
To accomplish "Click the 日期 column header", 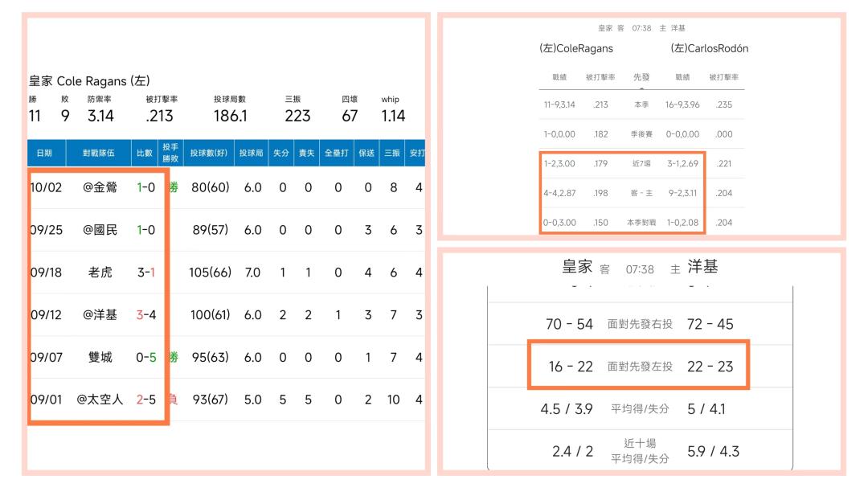I will coord(44,153).
